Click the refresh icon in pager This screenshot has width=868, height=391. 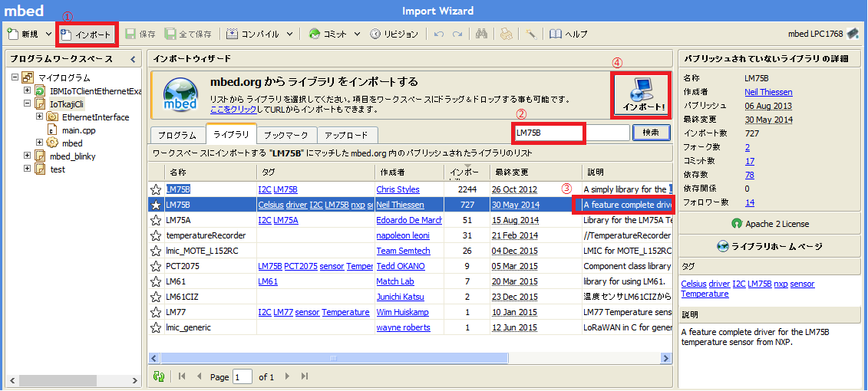pos(159,376)
